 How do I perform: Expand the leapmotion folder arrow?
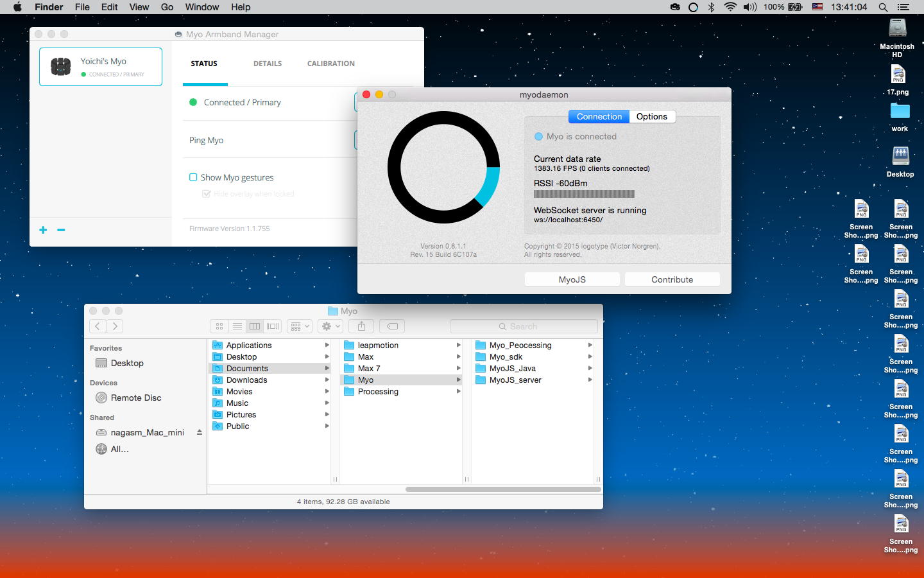tap(458, 345)
